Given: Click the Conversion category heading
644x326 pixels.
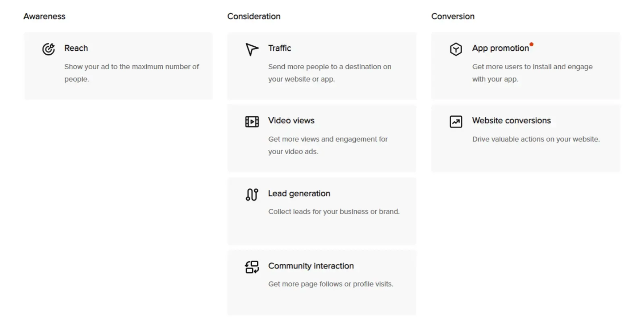Looking at the screenshot, I should point(452,16).
